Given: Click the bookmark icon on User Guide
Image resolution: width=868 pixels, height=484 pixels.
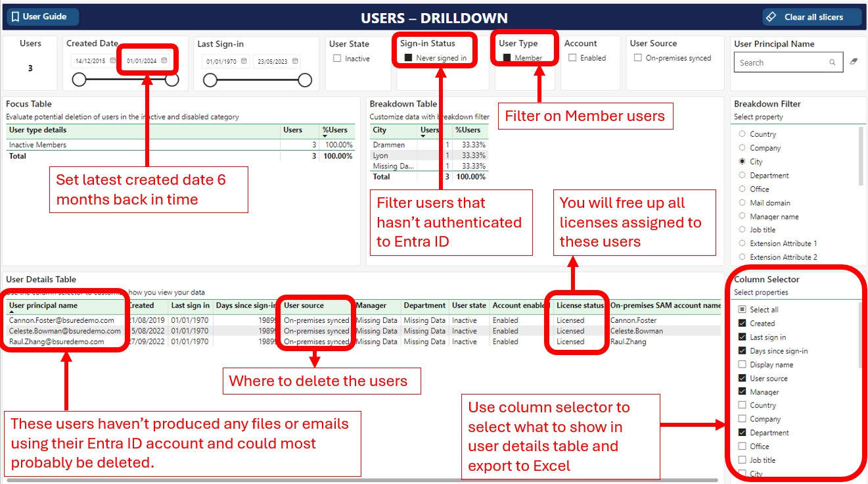Looking at the screenshot, I should 15,17.
